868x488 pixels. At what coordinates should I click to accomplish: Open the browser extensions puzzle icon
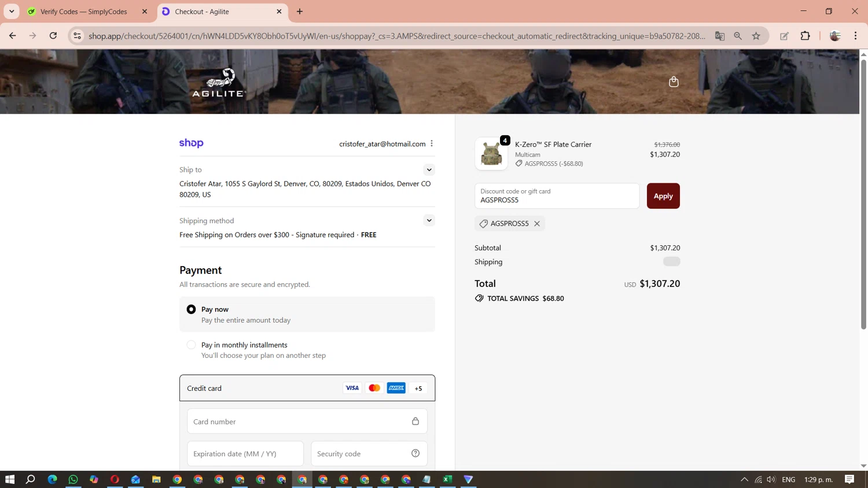[x=805, y=36]
